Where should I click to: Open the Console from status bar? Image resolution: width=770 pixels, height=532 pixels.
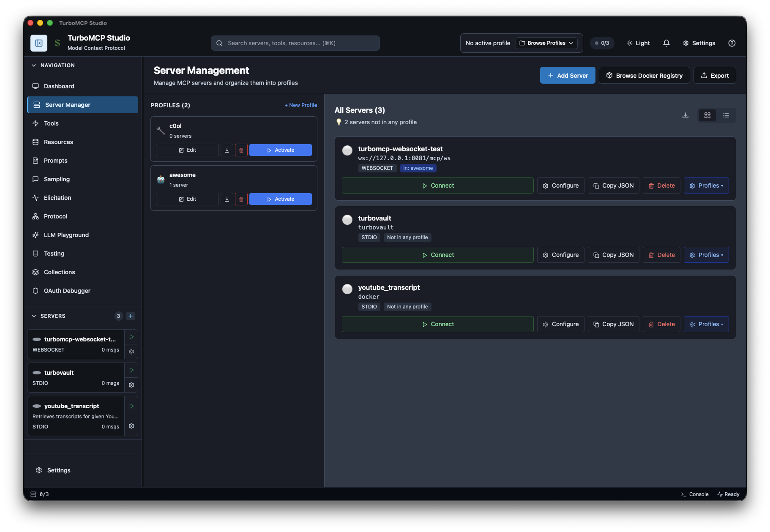[695, 494]
